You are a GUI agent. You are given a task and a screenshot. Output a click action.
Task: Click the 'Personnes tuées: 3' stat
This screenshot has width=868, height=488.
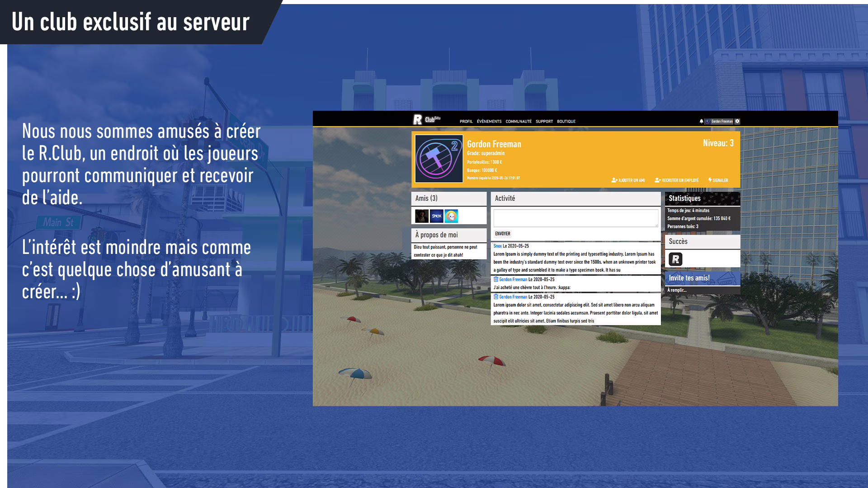point(683,227)
